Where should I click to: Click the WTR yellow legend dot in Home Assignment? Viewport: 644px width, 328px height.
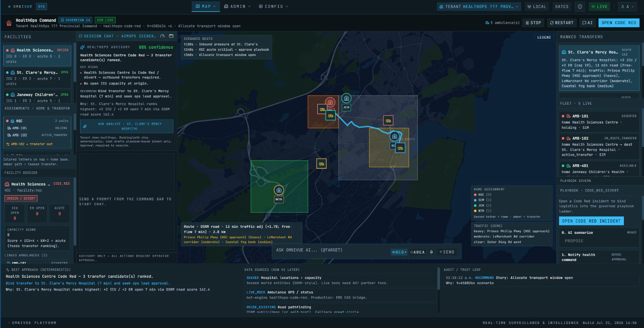[475, 211]
